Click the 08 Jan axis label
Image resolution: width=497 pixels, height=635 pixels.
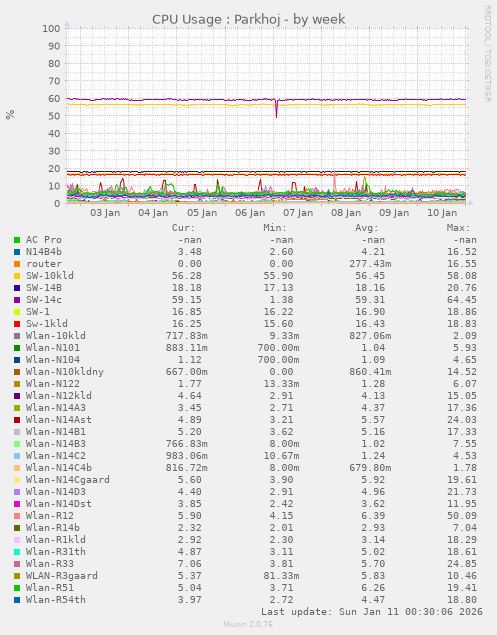coord(346,213)
